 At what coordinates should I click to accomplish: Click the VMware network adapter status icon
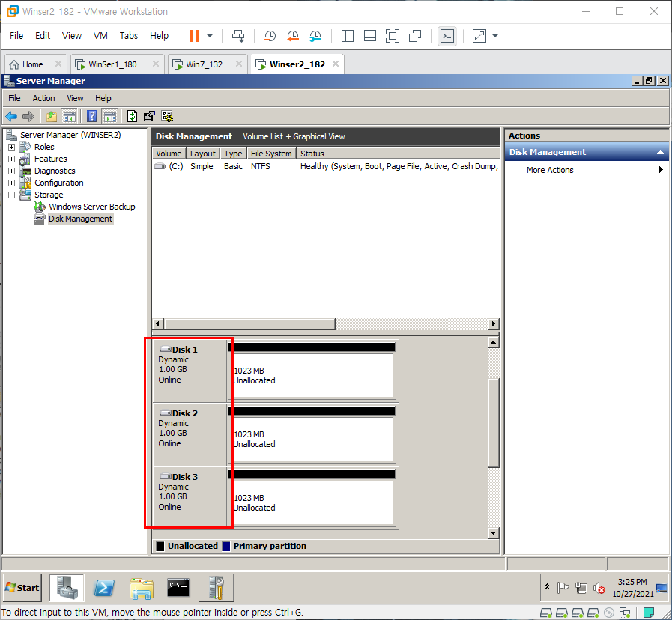(625, 613)
